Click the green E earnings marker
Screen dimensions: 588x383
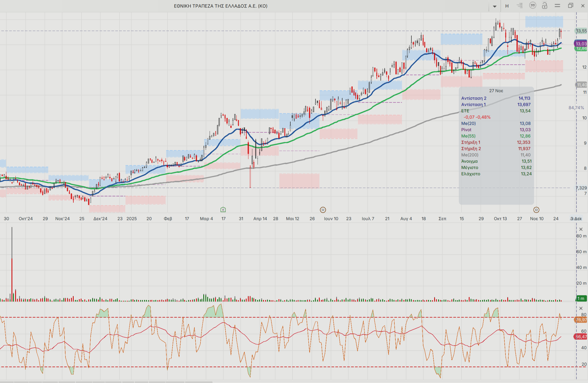(x=223, y=210)
